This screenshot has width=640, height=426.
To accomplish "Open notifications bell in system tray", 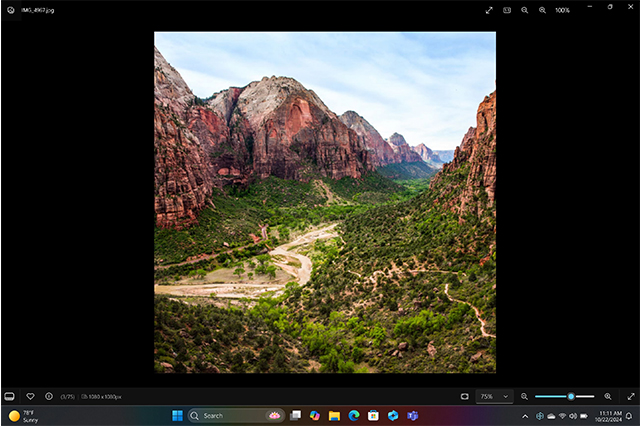I will tap(629, 416).
